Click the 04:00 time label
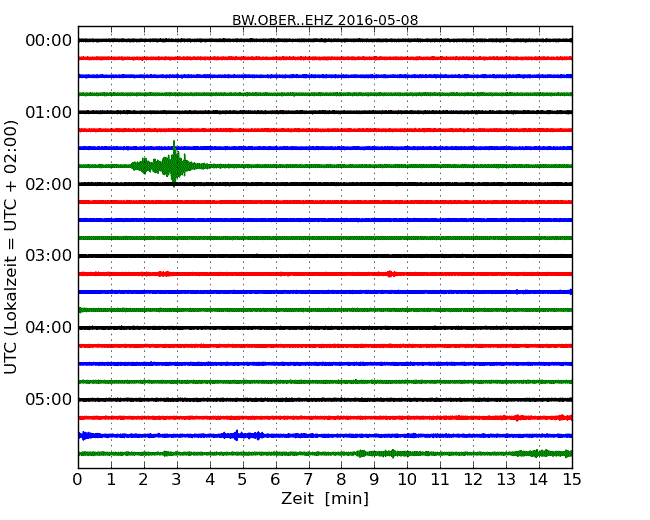The width and height of the screenshot is (650, 520). (49, 328)
